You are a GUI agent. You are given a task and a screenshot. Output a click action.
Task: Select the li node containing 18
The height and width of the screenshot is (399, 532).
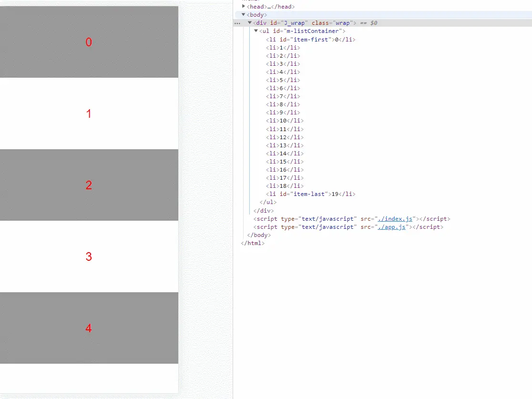coord(285,186)
